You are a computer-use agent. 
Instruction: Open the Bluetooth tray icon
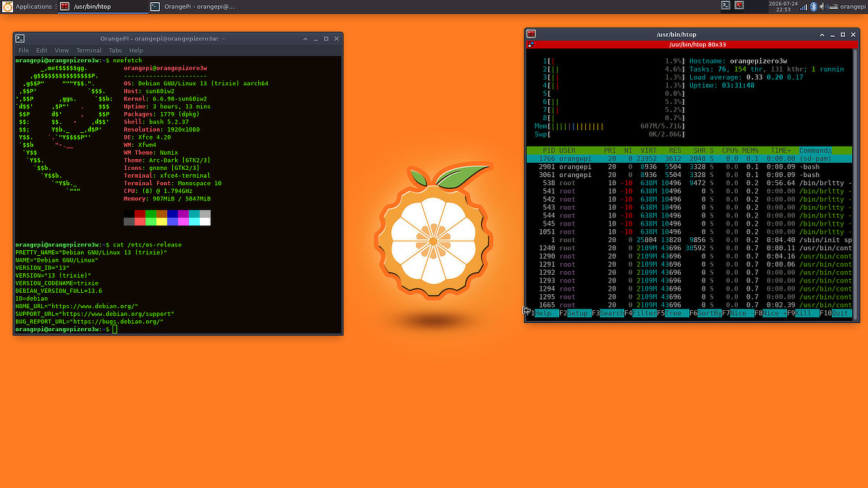point(812,6)
